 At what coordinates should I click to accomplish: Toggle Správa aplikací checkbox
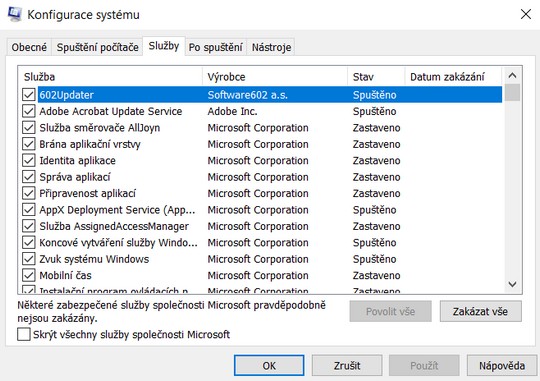point(29,177)
